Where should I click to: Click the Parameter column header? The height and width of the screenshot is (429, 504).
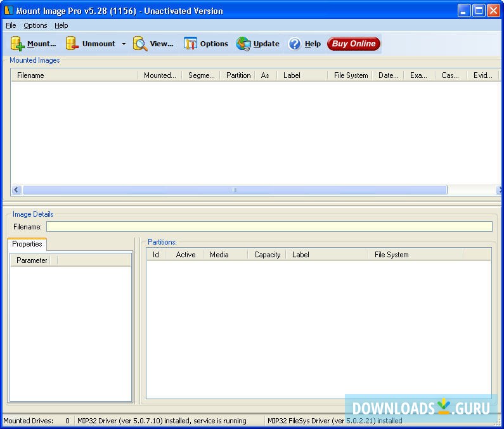[32, 260]
